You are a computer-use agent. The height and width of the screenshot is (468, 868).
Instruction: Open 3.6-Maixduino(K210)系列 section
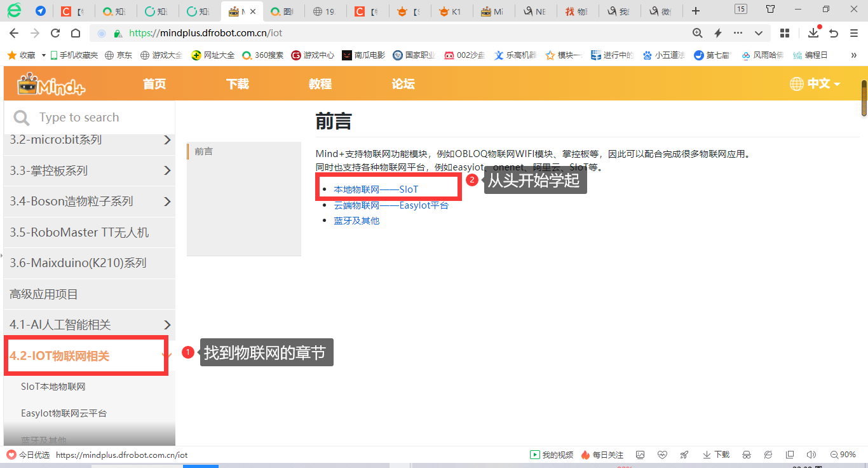click(90, 263)
